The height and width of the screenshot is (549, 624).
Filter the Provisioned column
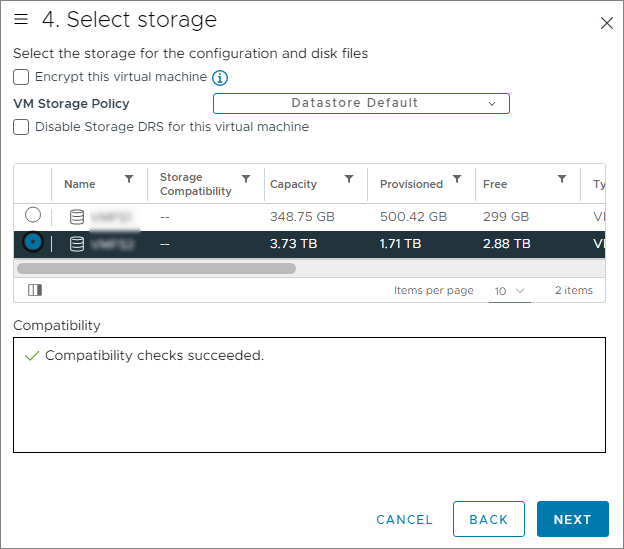coord(457,180)
